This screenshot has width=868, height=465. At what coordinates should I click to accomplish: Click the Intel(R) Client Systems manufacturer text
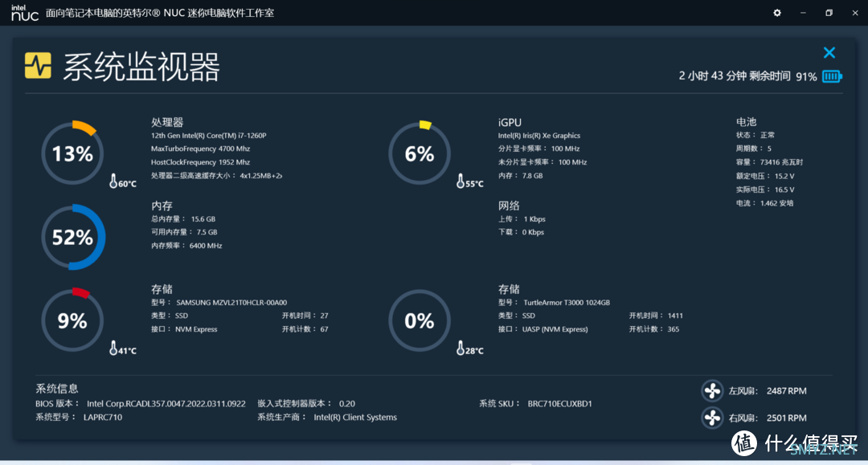[355, 418]
